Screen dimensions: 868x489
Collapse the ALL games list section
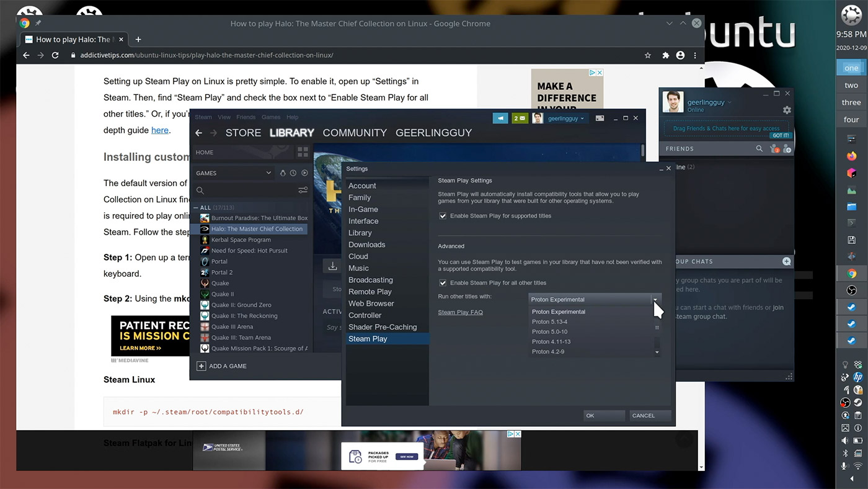[x=196, y=208]
